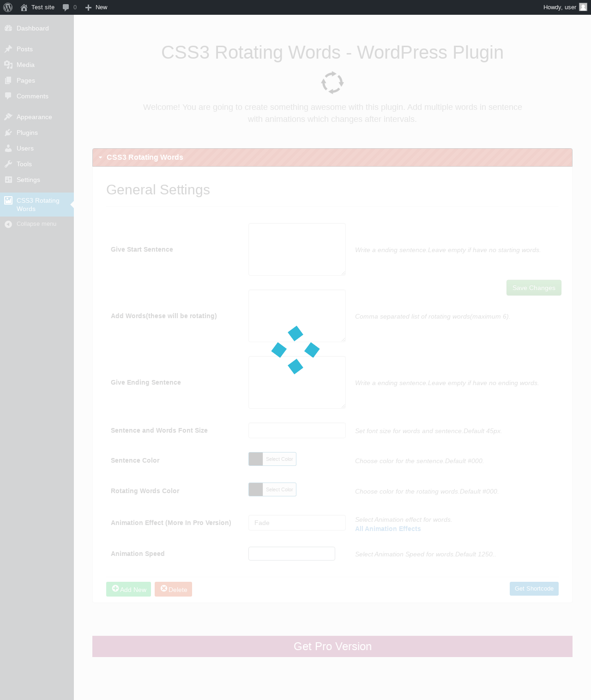Screen dimensions: 591x700
Task: Click the Comments speech bubble sidebar icon
Action: (8, 96)
